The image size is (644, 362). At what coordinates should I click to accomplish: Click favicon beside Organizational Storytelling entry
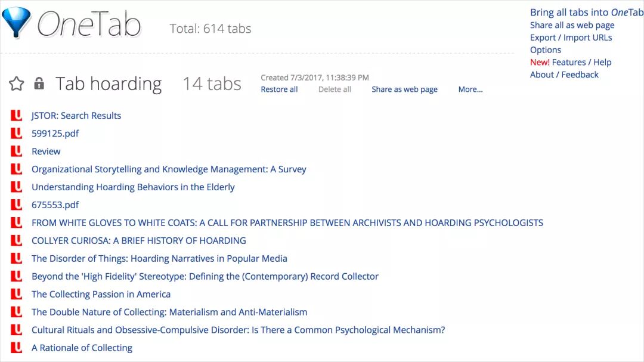click(x=17, y=169)
